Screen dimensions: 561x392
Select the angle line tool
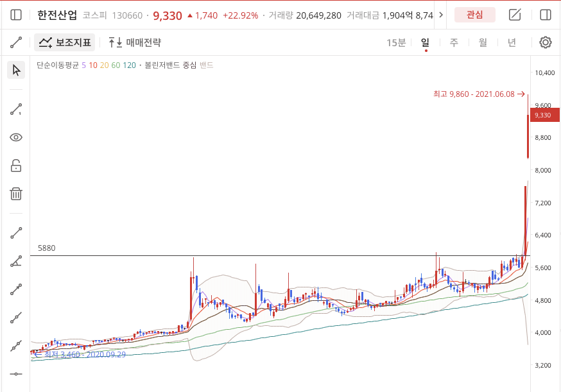coord(16,261)
